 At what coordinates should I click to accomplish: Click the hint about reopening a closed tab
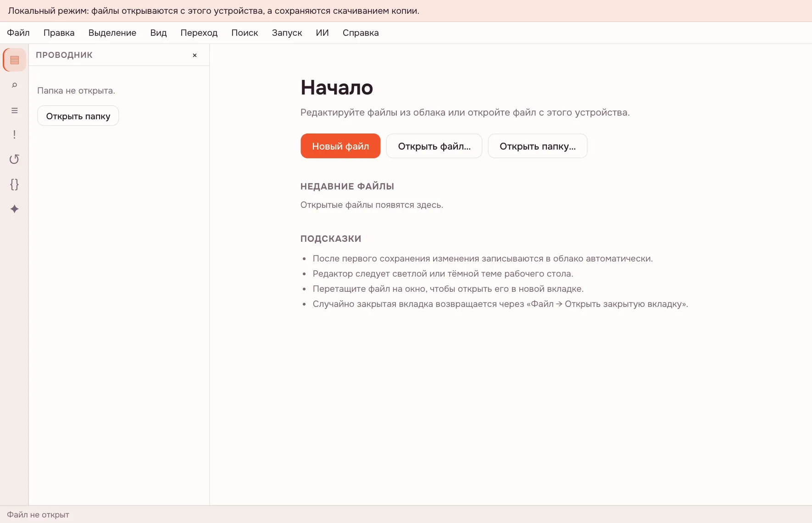[x=501, y=304]
